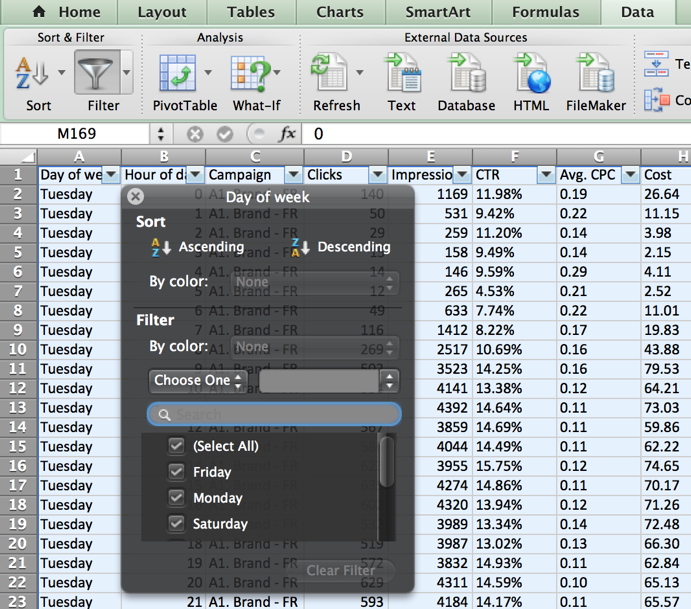The image size is (691, 609).
Task: Import from FileMaker icon
Action: click(x=595, y=74)
